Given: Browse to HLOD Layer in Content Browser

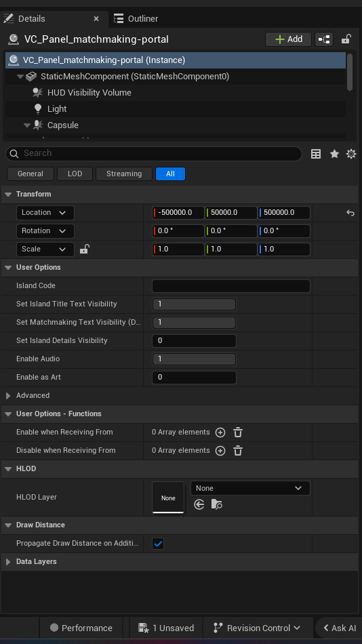Looking at the screenshot, I should coord(216,504).
